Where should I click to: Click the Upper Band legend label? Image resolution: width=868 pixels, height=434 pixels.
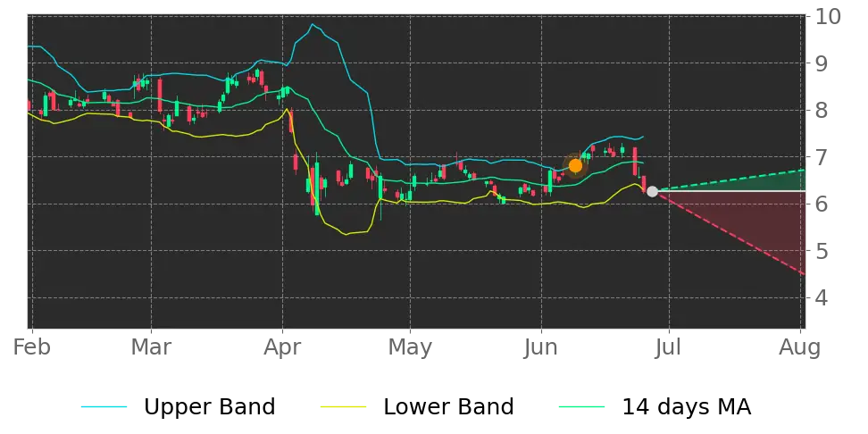tap(209, 407)
